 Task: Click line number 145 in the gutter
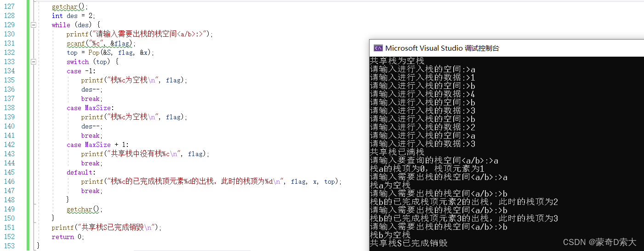click(9, 172)
